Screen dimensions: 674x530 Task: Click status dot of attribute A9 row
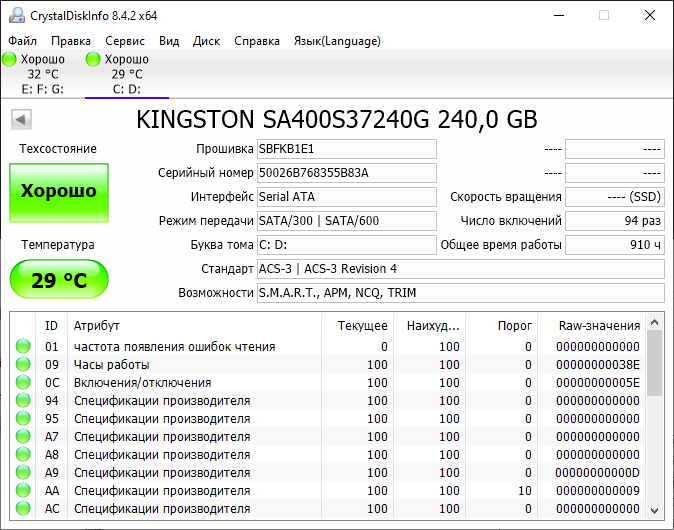tap(23, 473)
